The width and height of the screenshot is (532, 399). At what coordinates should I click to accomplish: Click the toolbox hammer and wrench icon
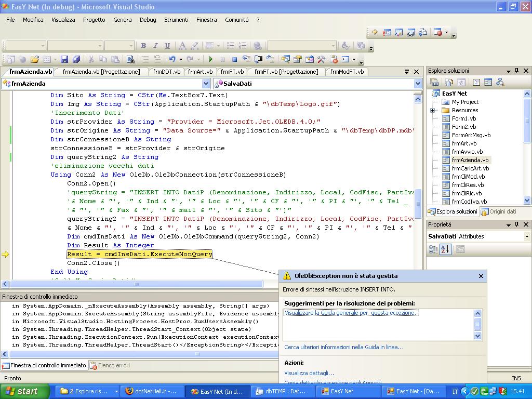tap(321, 59)
